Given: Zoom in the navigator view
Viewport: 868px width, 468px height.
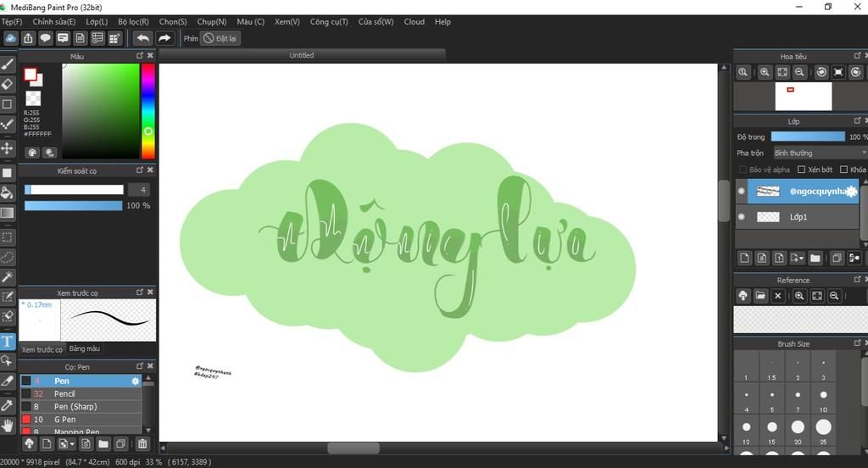Looking at the screenshot, I should 765,72.
